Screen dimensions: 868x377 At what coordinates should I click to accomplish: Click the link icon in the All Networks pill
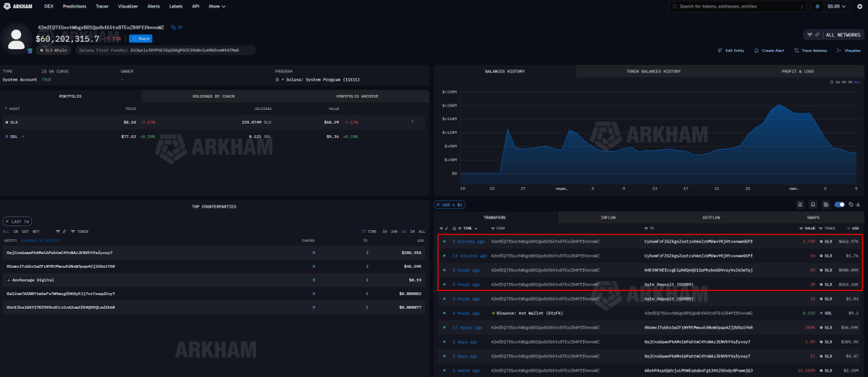click(x=817, y=35)
